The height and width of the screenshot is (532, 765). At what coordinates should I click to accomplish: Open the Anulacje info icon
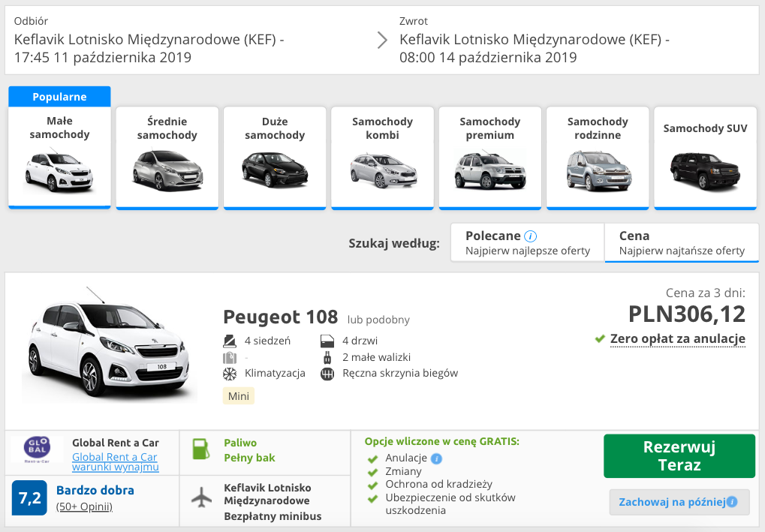point(437,459)
